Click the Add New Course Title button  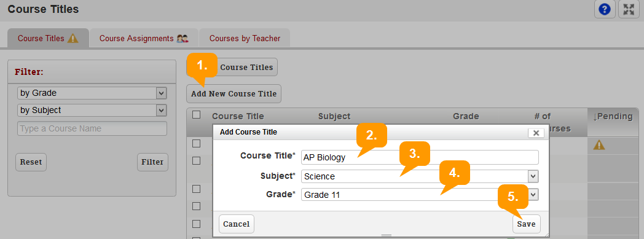click(234, 93)
